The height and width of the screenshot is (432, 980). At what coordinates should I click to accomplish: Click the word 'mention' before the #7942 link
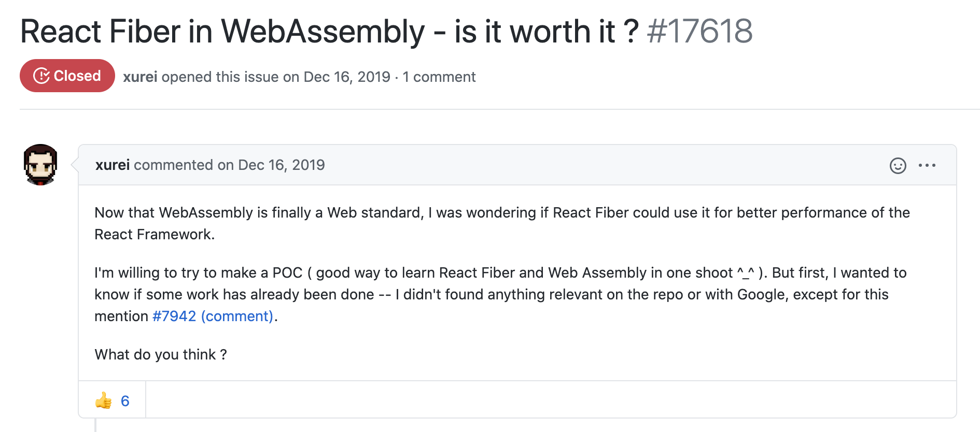pyautogui.click(x=121, y=316)
